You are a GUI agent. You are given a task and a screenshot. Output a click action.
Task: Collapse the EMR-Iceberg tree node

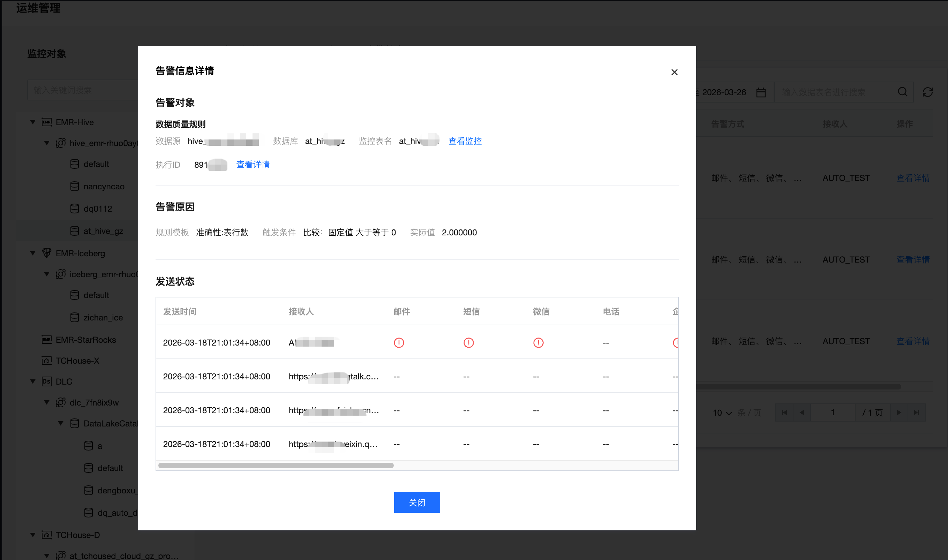pyautogui.click(x=33, y=253)
